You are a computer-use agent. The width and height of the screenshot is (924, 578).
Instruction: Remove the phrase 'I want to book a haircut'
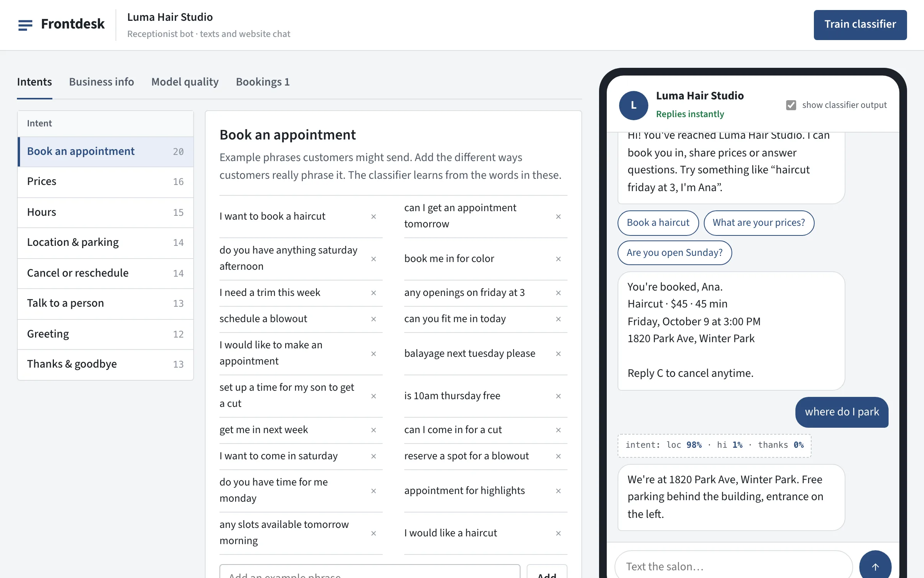(373, 217)
